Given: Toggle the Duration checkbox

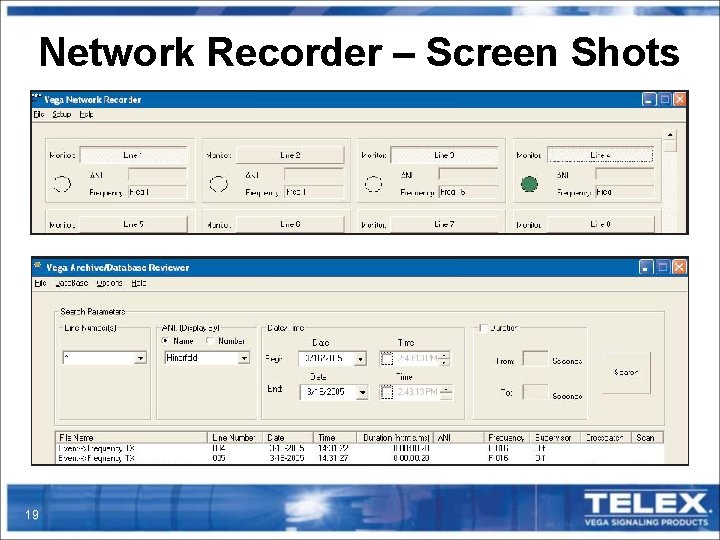Looking at the screenshot, I should click(484, 328).
